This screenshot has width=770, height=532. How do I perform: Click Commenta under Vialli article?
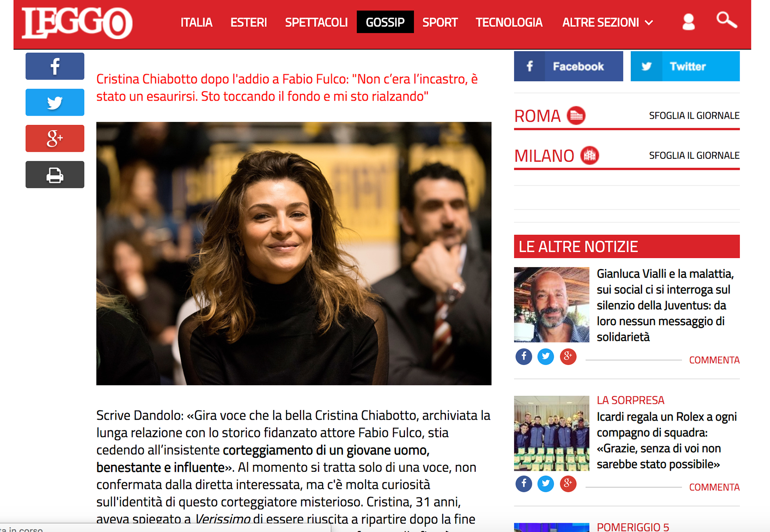714,360
